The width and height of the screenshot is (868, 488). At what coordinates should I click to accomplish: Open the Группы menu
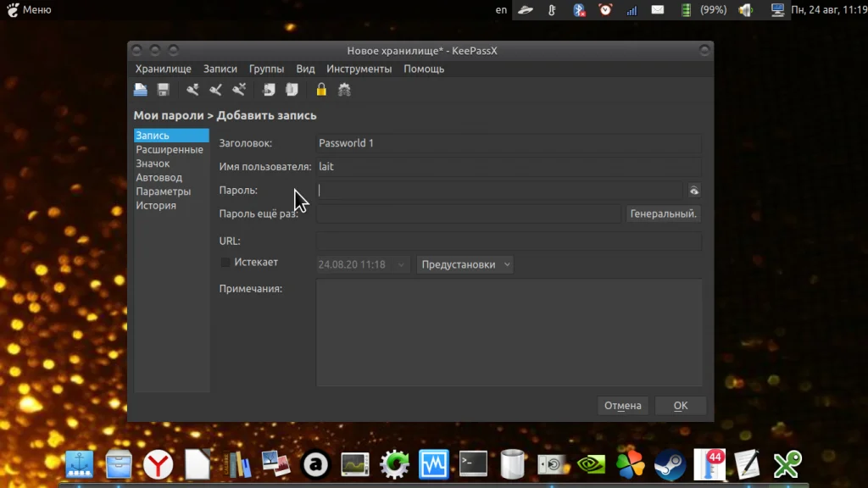pyautogui.click(x=266, y=69)
